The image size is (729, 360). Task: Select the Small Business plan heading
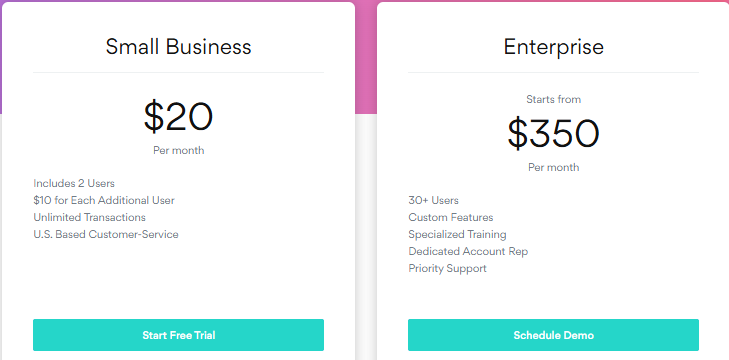179,47
